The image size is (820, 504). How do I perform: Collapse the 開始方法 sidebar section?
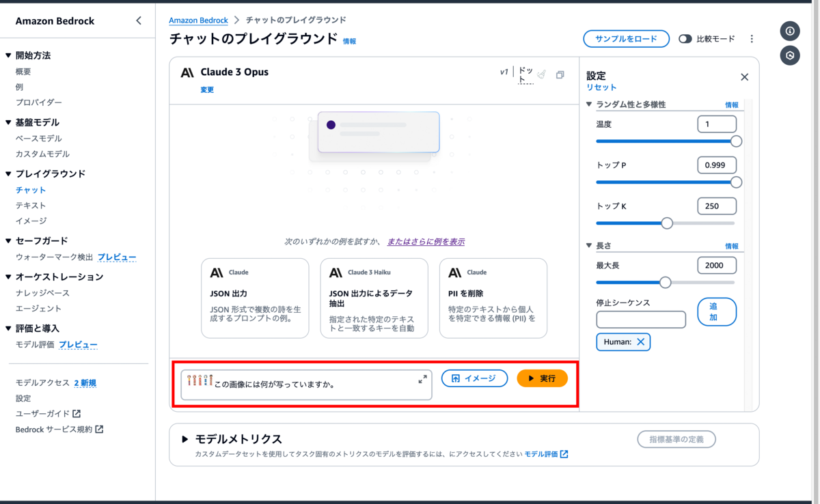[x=8, y=55]
